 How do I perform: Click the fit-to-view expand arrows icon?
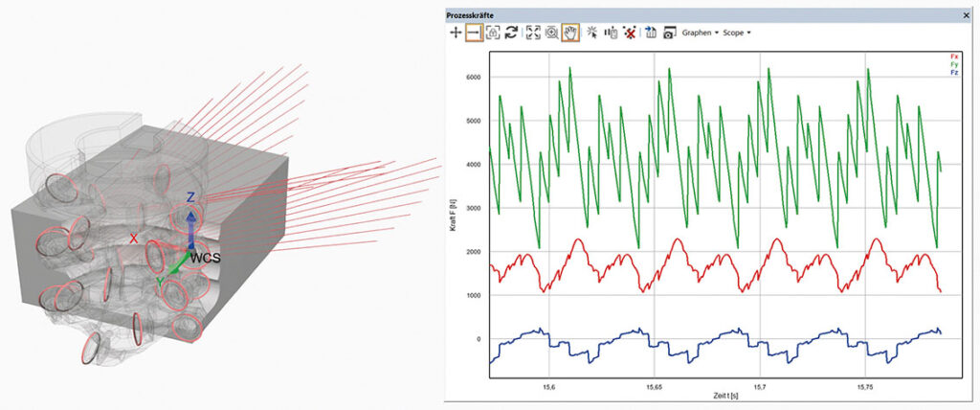pos(533,33)
